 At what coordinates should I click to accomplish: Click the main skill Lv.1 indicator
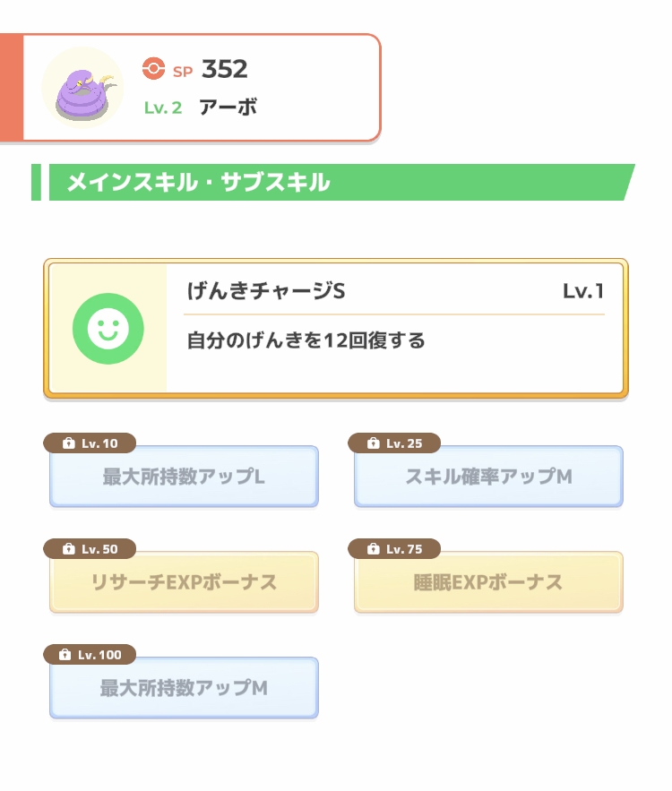click(x=582, y=291)
